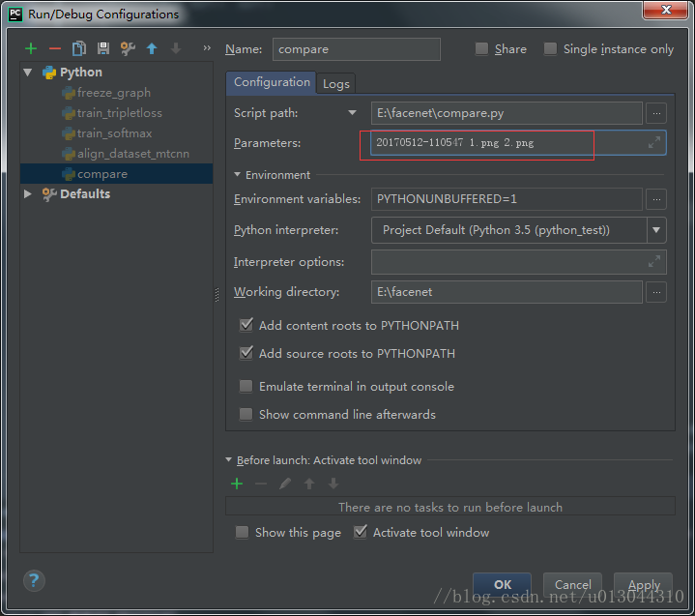Move configuration down with the gray arrow
695x616 pixels.
coord(176,48)
